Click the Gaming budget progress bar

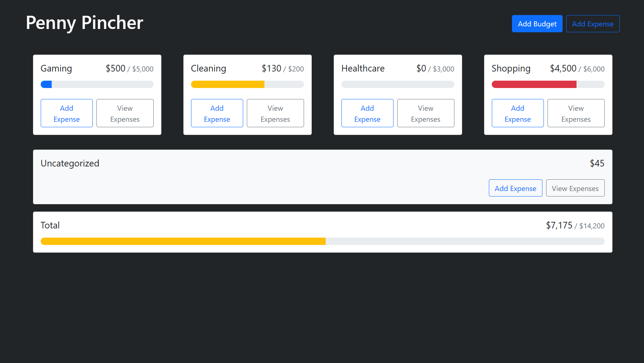click(x=97, y=84)
